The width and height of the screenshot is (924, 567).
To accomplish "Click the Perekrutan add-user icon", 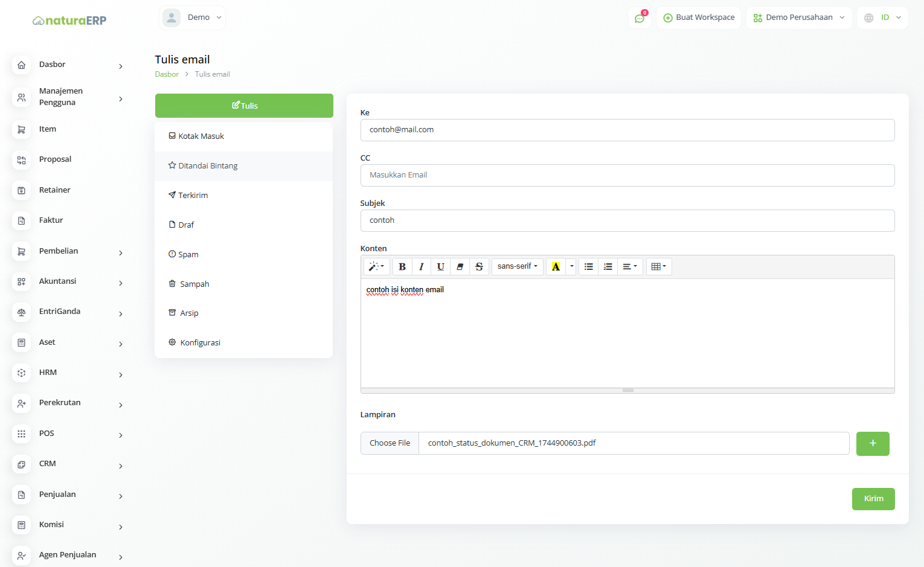I will [22, 403].
